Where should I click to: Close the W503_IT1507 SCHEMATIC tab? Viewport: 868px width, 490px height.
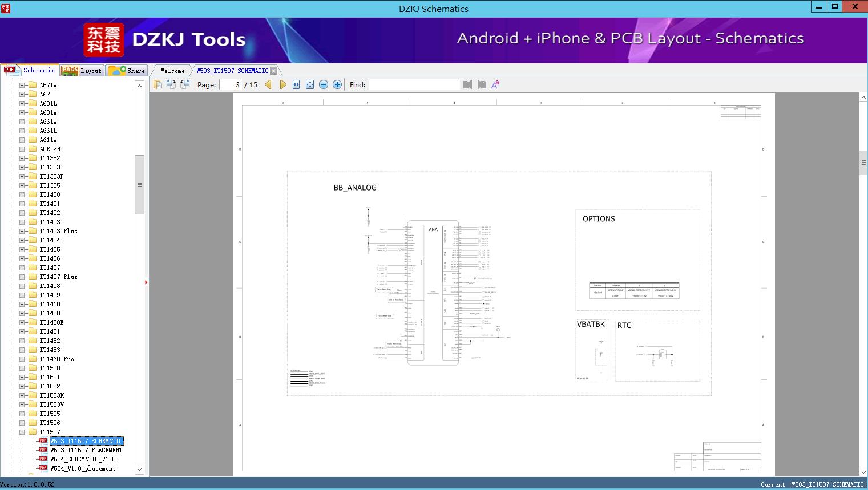[274, 71]
